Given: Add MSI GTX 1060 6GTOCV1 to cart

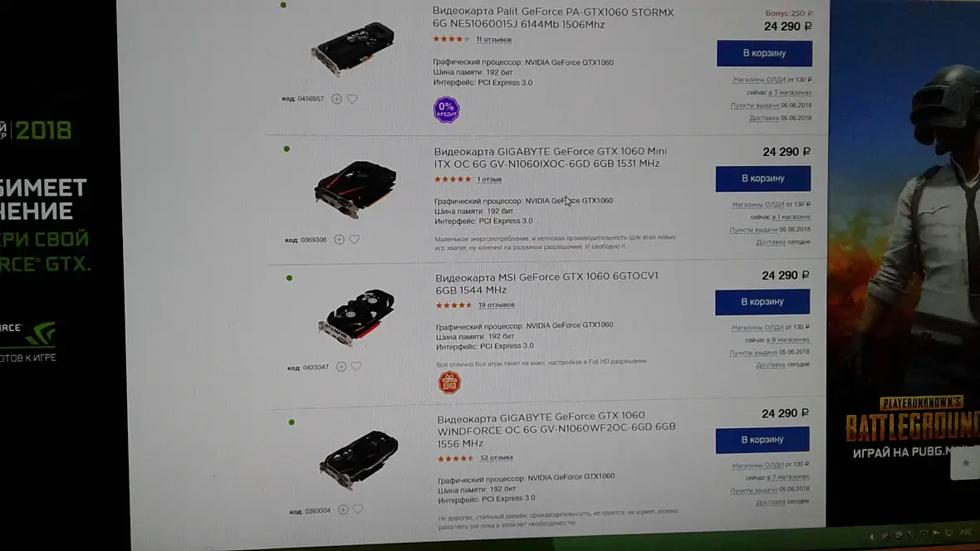Looking at the screenshot, I should [x=762, y=302].
